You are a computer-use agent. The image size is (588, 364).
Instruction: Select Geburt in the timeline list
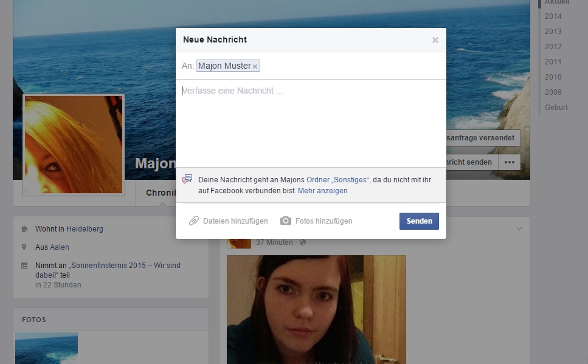click(556, 108)
